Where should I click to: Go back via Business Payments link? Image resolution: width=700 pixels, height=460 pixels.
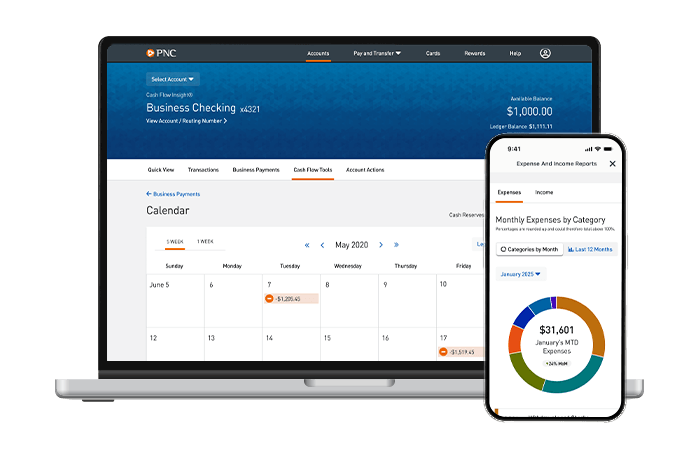click(173, 194)
